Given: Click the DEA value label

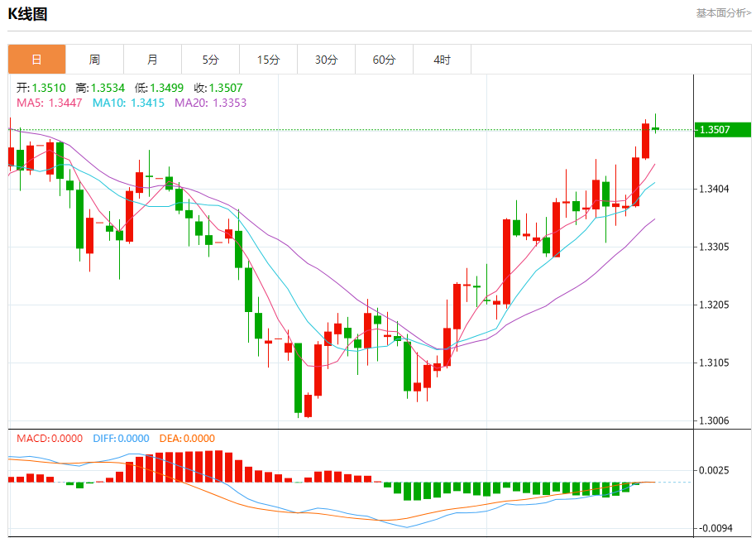Looking at the screenshot, I should tap(187, 439).
